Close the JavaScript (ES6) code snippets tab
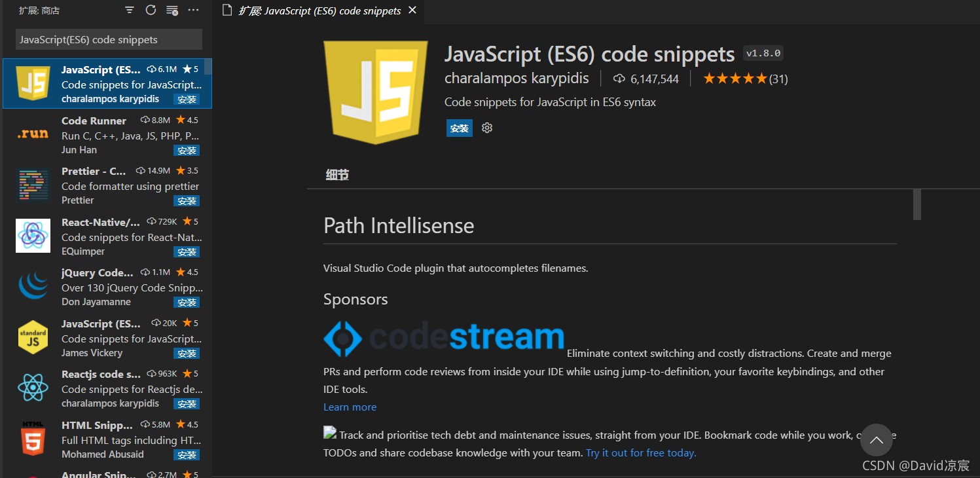This screenshot has height=478, width=980. (412, 10)
